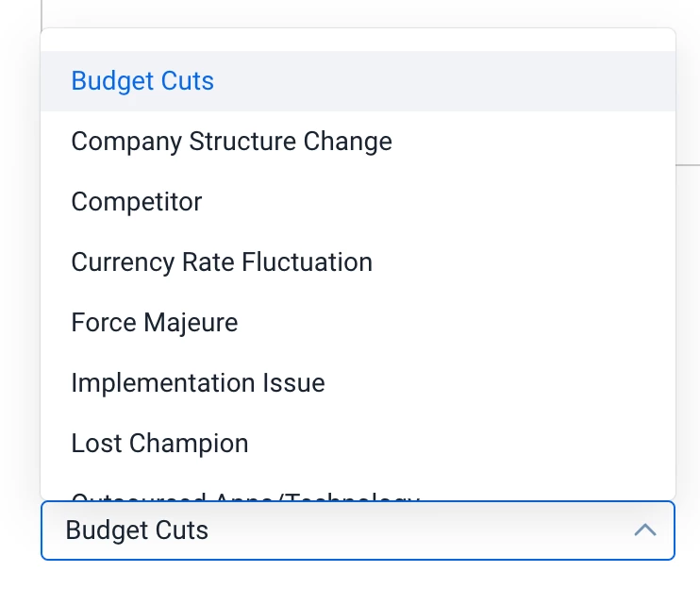Image resolution: width=700 pixels, height=606 pixels.
Task: Set the reason to Competitor
Action: point(137,202)
